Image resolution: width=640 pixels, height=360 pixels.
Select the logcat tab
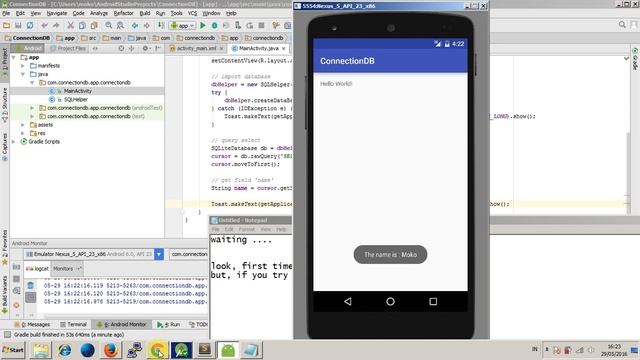pos(37,269)
